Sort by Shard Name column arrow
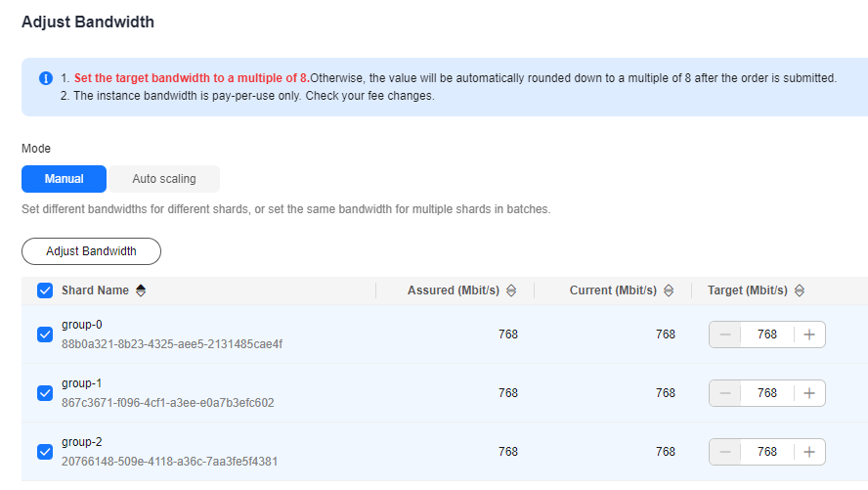868x490 pixels. click(141, 290)
